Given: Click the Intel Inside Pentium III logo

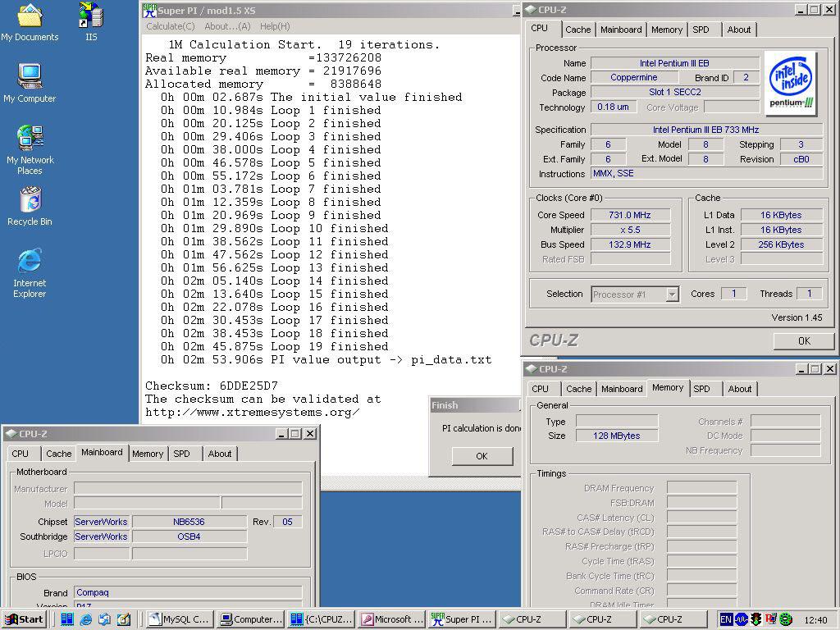Looking at the screenshot, I should pyautogui.click(x=791, y=84).
